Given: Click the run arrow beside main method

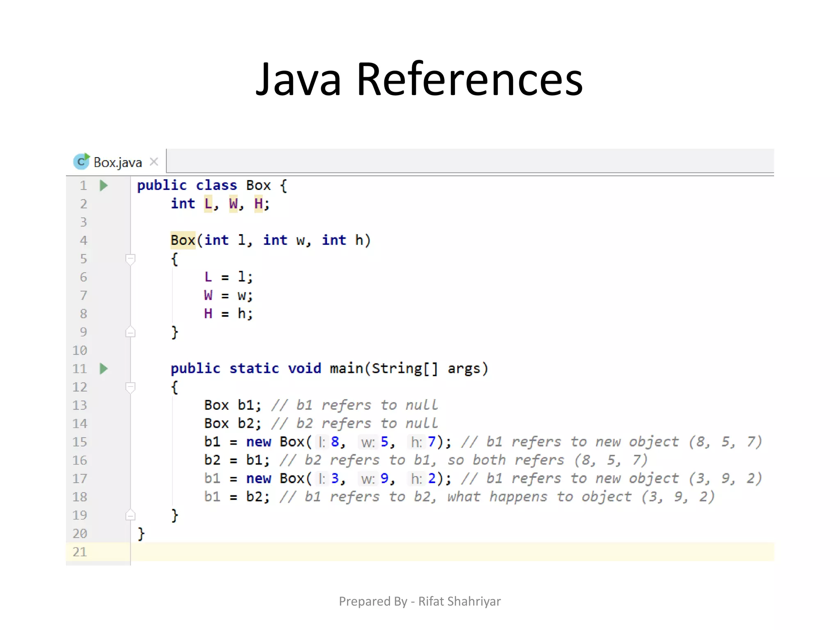Looking at the screenshot, I should coord(104,368).
